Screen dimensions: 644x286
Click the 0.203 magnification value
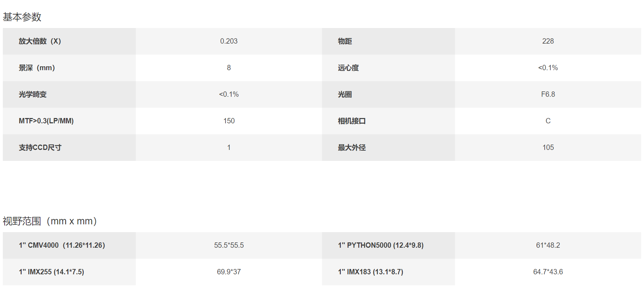229,41
